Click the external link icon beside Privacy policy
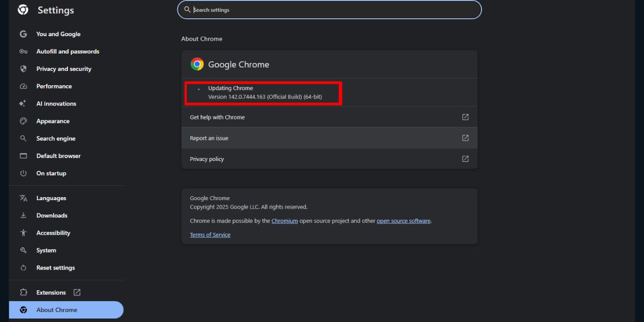The image size is (644, 322). pos(465,159)
